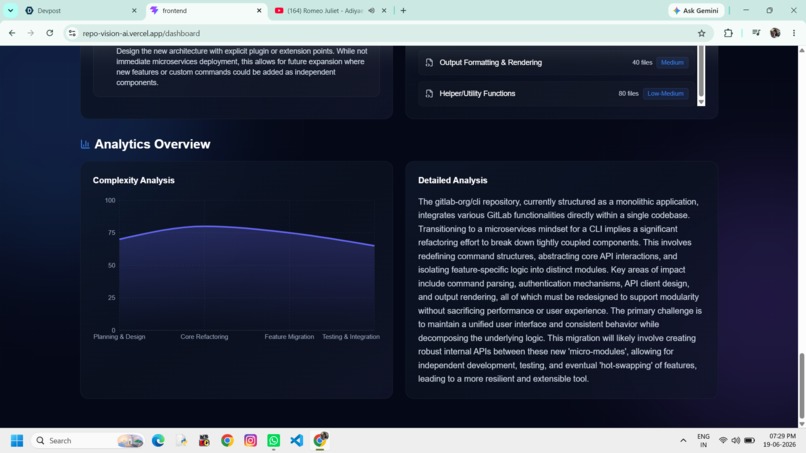Check the battery status icon
Screen dimensions: 806x453
click(749, 441)
